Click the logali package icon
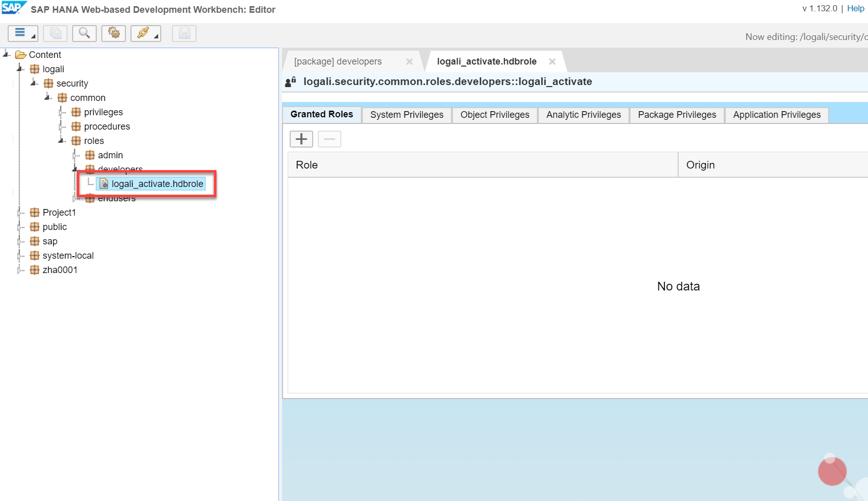 coord(35,69)
